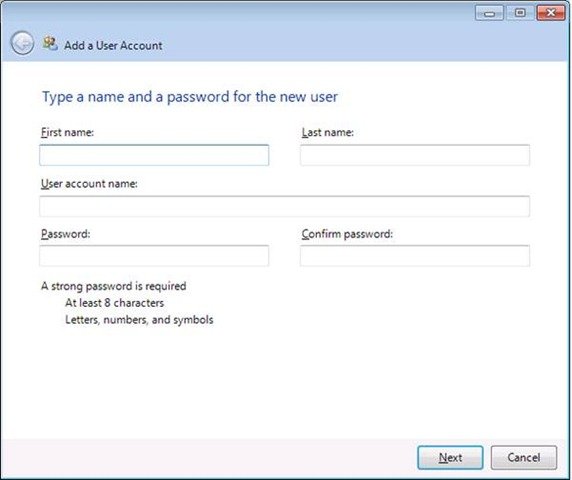Click the Last name label
Image resolution: width=572 pixels, height=480 pixels.
(x=328, y=132)
